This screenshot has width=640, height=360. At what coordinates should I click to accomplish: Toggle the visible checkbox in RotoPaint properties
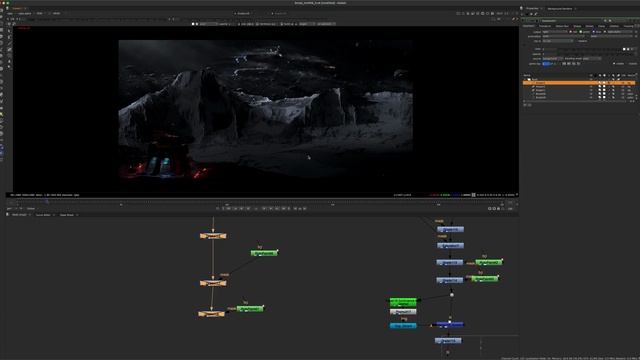tap(614, 64)
